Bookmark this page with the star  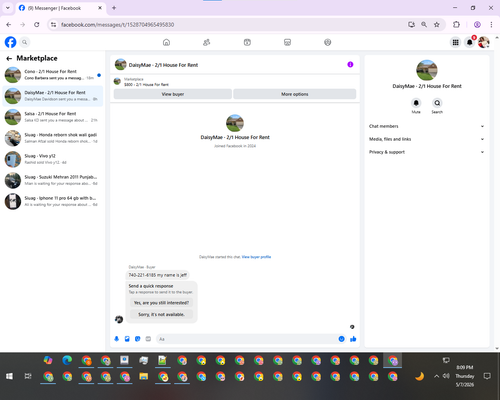pos(437,25)
